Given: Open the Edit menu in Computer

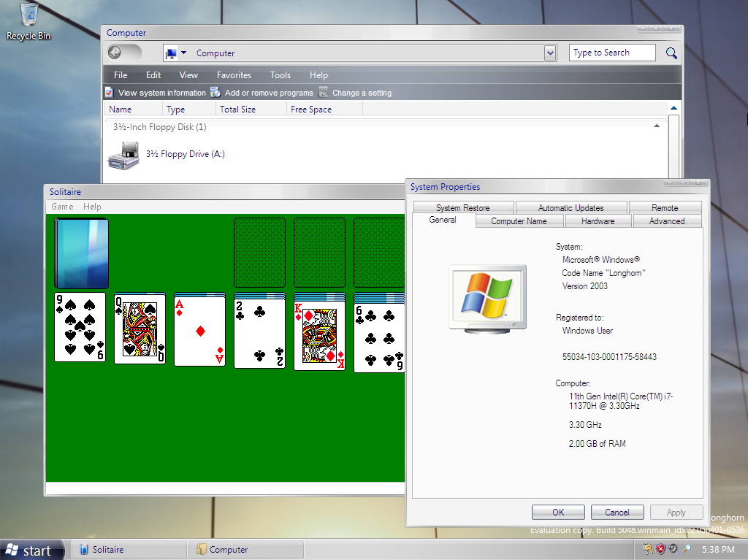Looking at the screenshot, I should pos(153,75).
